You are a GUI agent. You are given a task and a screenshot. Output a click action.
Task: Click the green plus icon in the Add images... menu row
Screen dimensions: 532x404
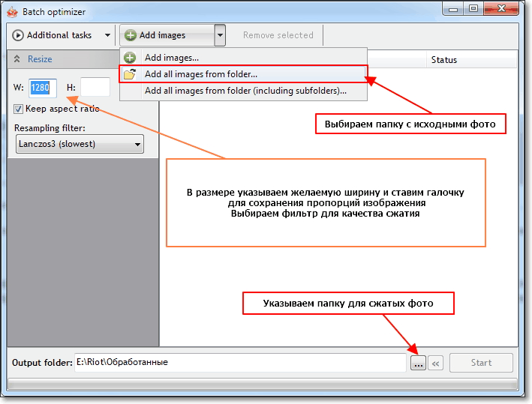[x=130, y=58]
